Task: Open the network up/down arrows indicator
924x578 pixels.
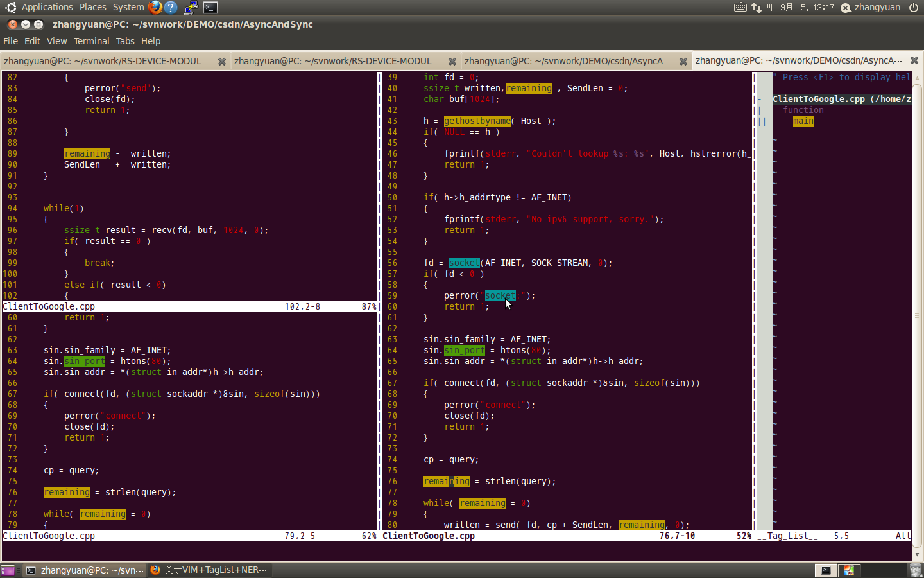Action: (757, 8)
